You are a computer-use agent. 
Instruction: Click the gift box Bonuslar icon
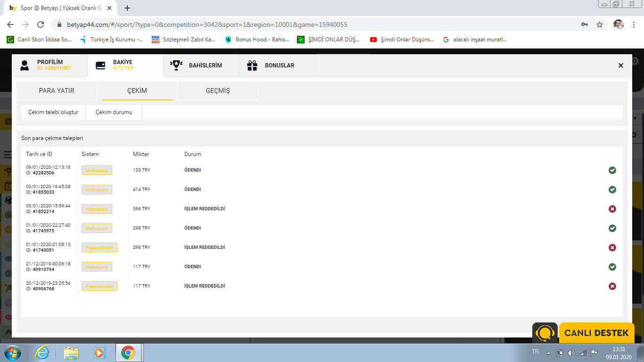pos(252,66)
